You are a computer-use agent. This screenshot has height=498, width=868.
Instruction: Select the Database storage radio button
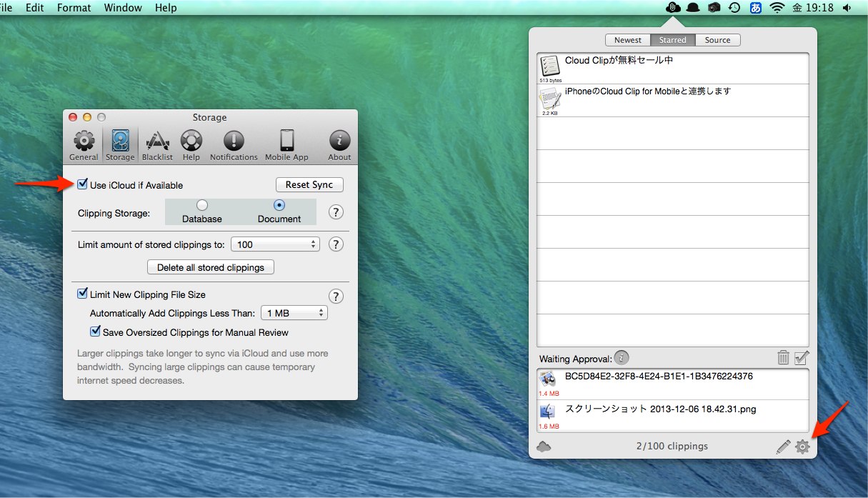[202, 205]
